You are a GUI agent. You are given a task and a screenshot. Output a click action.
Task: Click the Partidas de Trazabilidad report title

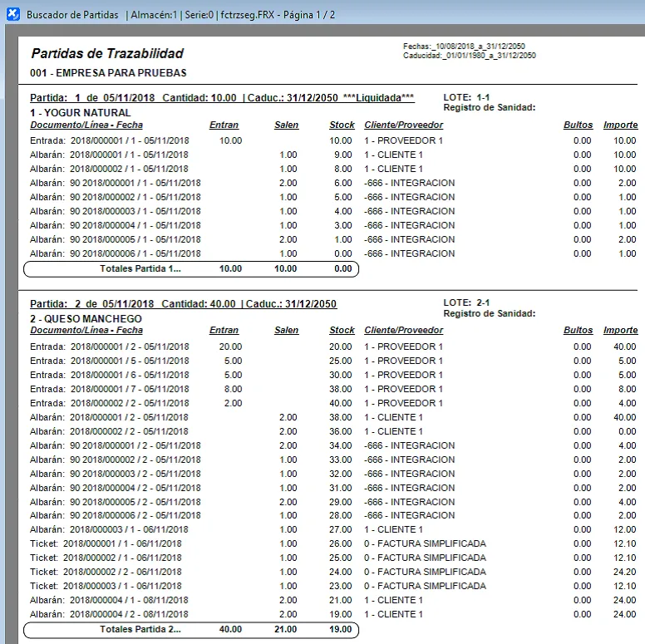[x=106, y=54]
